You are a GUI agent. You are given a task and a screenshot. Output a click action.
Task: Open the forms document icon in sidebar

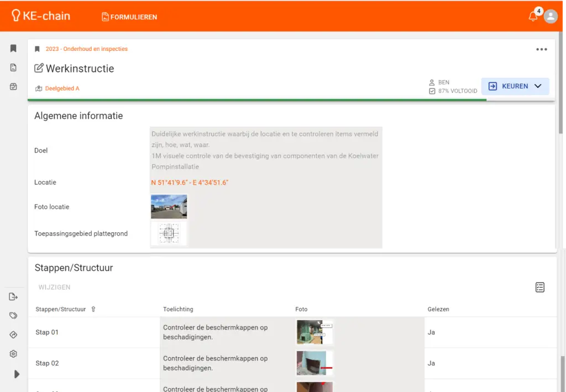[x=13, y=67]
